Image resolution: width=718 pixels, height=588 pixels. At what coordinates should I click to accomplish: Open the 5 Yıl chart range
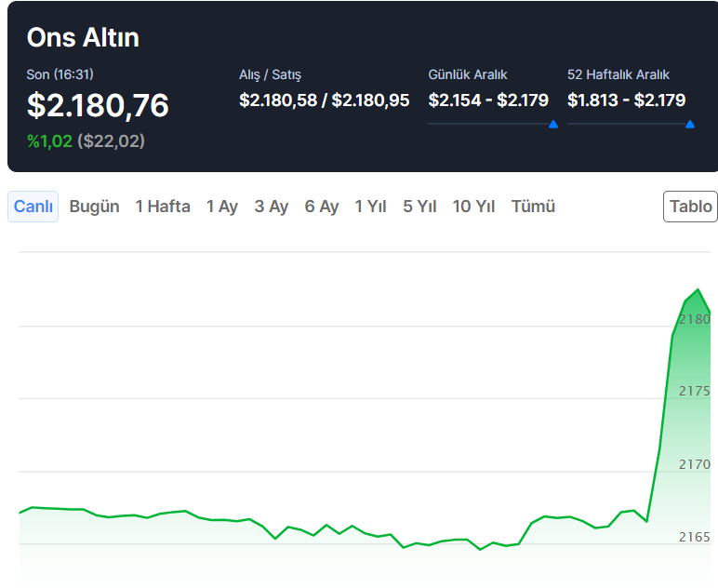tap(419, 207)
